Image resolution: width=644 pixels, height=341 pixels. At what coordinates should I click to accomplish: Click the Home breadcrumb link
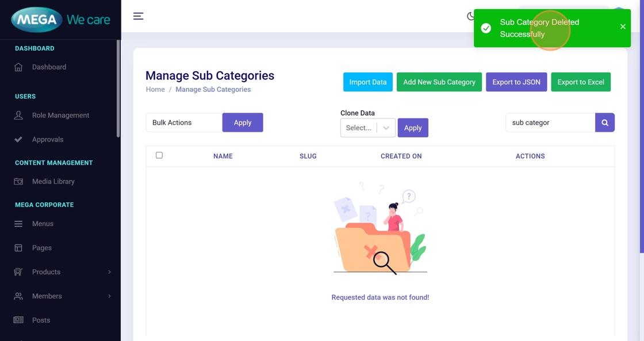(155, 90)
